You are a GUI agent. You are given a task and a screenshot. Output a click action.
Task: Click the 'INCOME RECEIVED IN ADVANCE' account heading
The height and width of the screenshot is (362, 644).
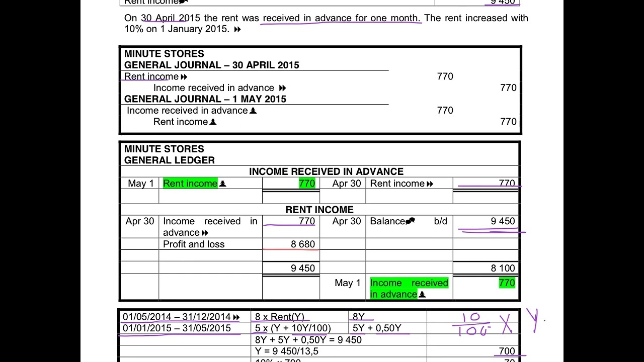326,171
